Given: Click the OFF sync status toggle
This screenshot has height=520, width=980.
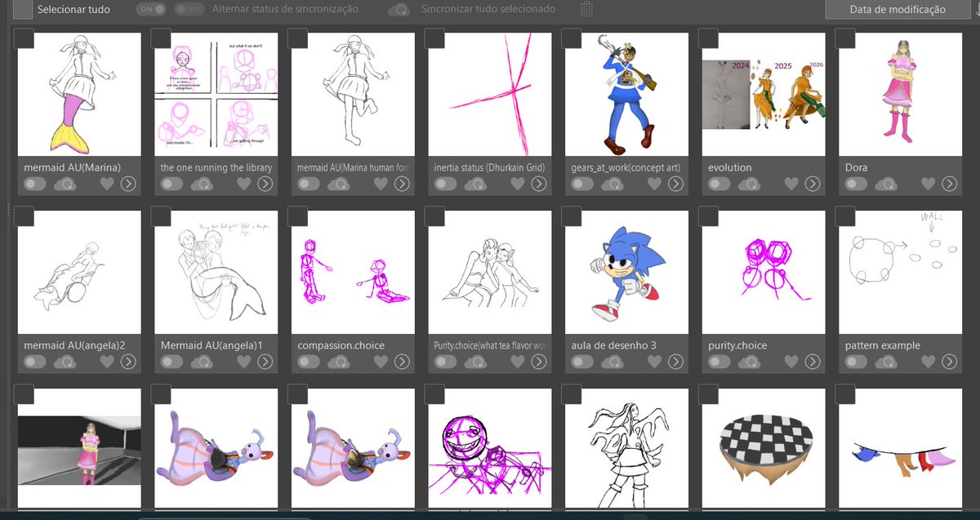Looking at the screenshot, I should point(189,10).
